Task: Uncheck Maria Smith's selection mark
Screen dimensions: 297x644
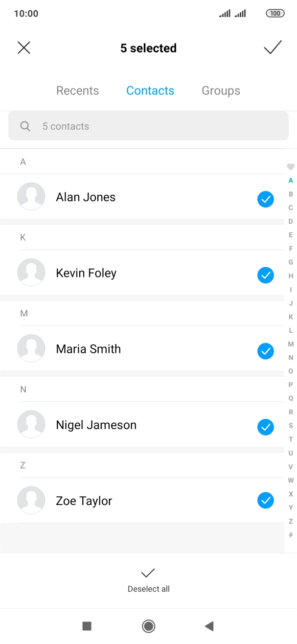Action: 266,351
